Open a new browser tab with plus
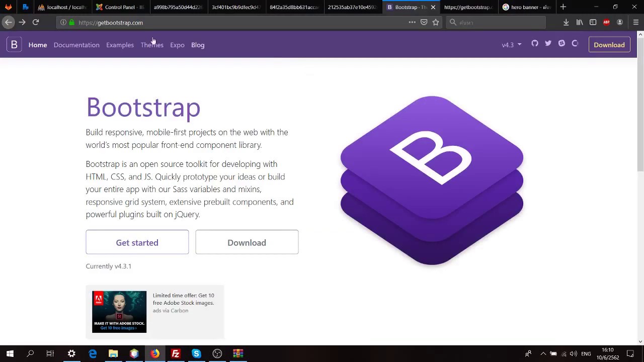The height and width of the screenshot is (362, 644). tap(563, 7)
